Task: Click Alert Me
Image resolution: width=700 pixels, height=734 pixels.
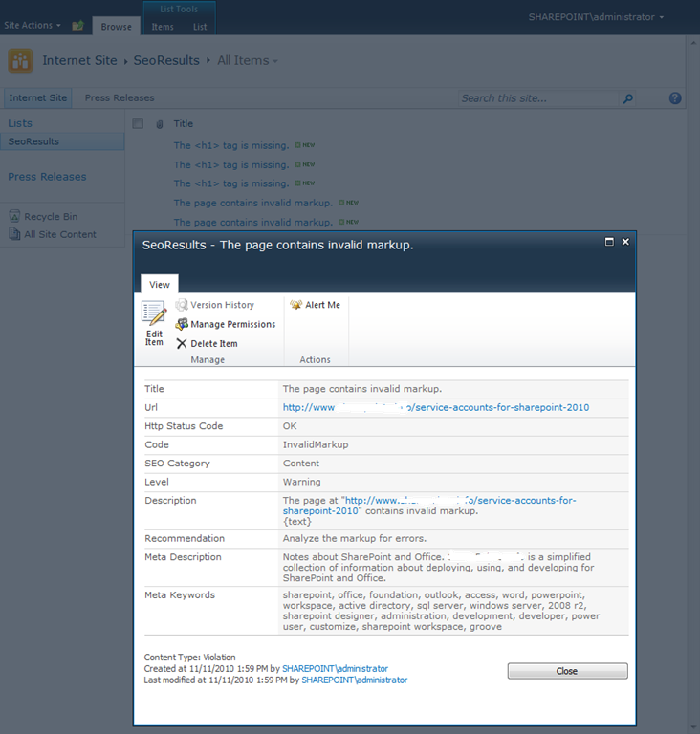Action: pos(316,305)
